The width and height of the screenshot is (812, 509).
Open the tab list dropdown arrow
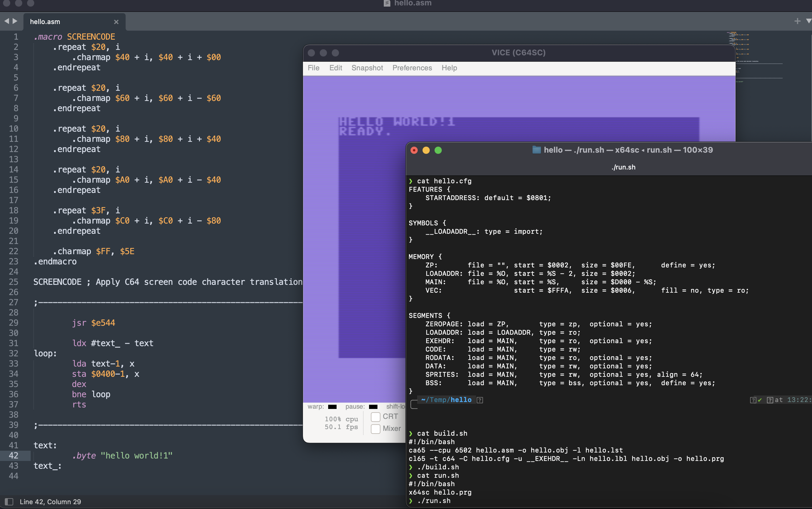click(x=809, y=21)
